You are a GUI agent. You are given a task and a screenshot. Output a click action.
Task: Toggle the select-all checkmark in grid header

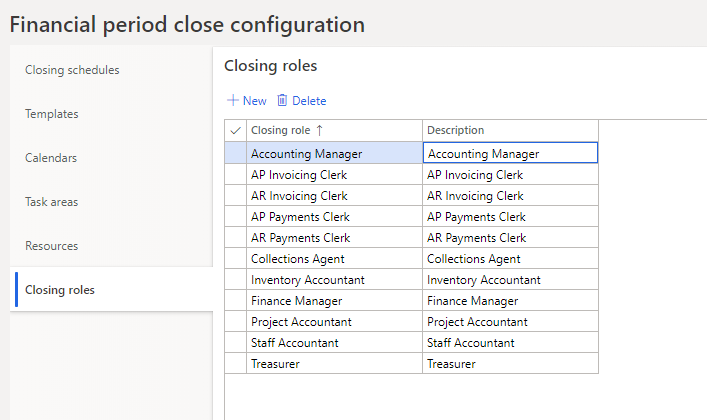pos(235,131)
